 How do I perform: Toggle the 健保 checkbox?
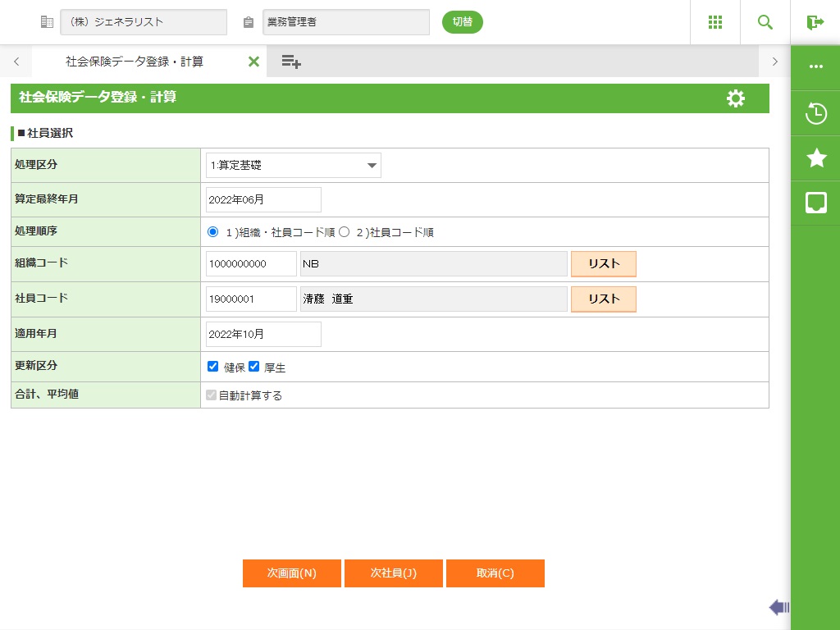click(x=213, y=367)
